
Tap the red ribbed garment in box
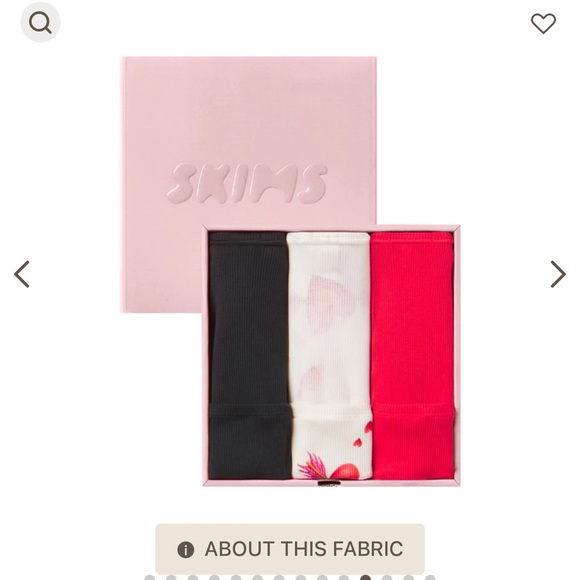point(412,355)
